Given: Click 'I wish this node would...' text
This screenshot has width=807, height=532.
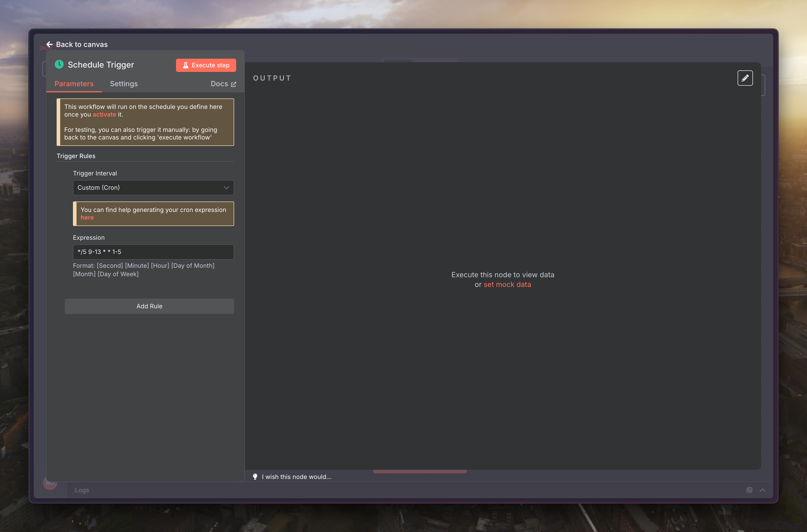Looking at the screenshot, I should click(296, 477).
